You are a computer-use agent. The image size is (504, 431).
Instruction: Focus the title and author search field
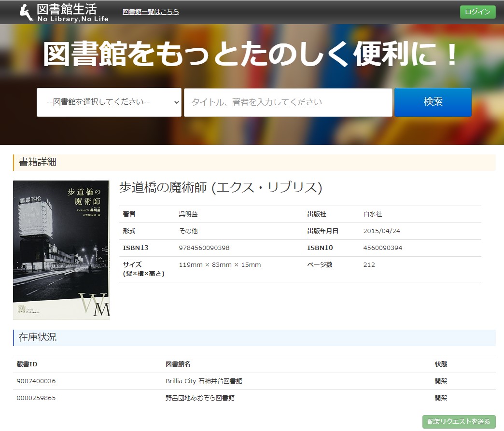(x=288, y=102)
